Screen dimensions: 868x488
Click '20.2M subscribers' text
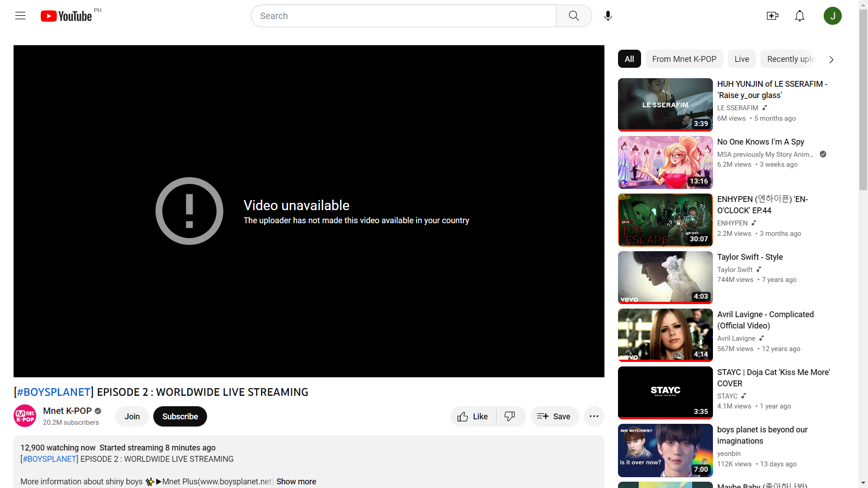tap(71, 422)
